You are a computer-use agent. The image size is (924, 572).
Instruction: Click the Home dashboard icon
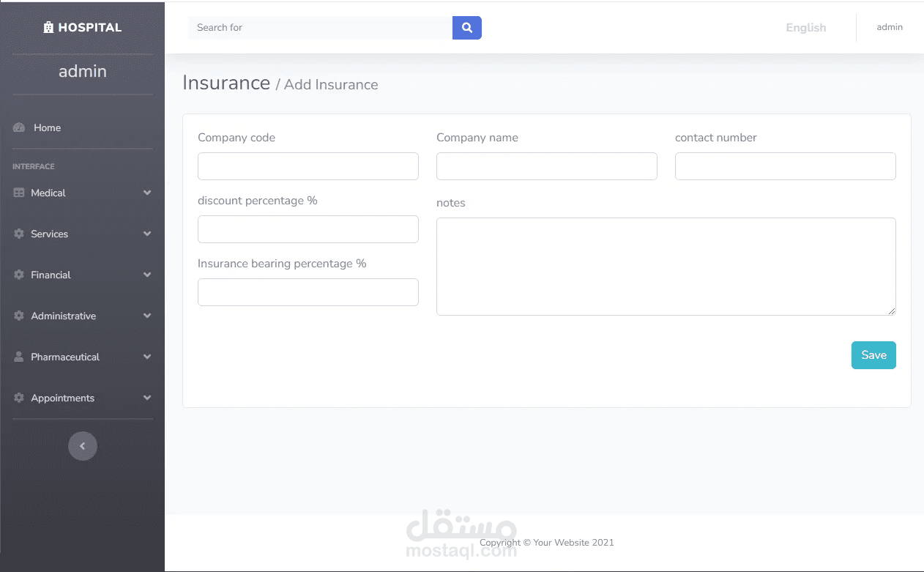click(19, 127)
